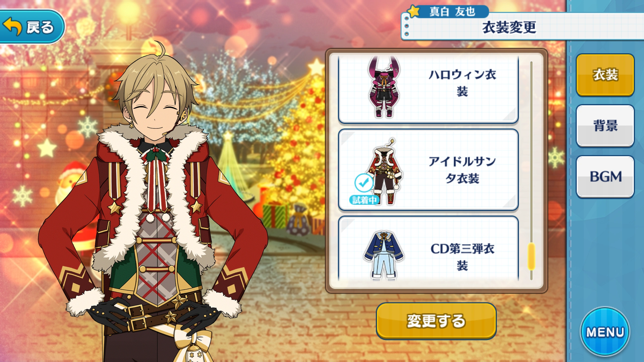
Task: Select the blue CD third outfit icon
Action: [x=384, y=255]
